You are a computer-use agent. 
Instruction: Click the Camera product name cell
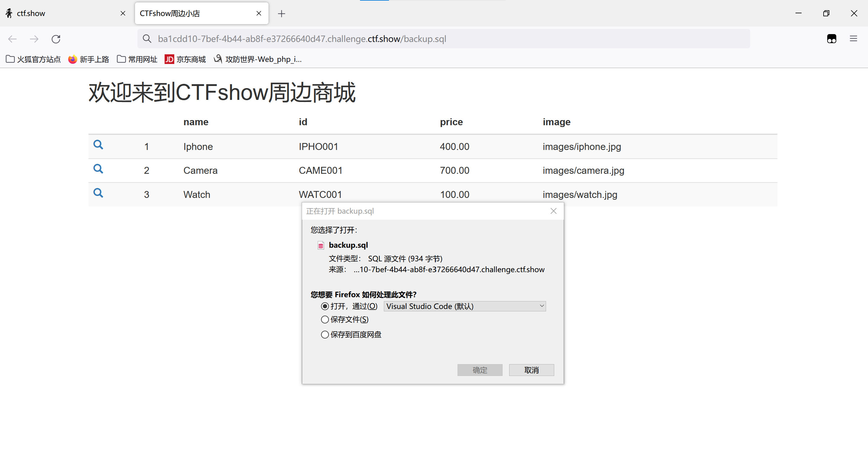pos(201,170)
